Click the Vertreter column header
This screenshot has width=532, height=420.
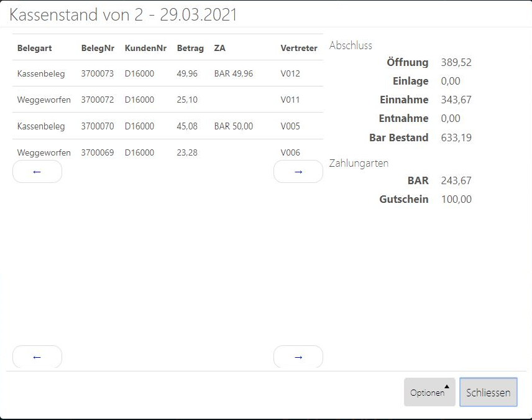coord(299,48)
